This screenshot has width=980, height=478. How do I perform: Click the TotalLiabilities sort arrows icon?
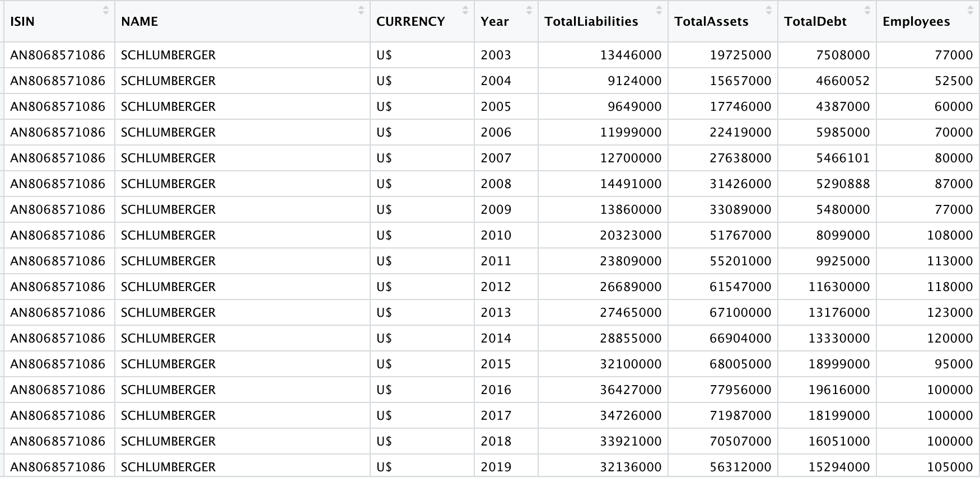(x=659, y=10)
